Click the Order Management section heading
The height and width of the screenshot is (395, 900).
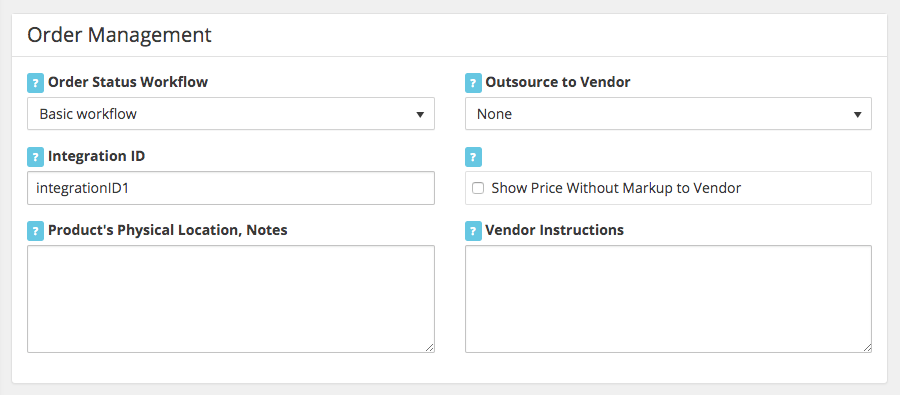pos(119,35)
